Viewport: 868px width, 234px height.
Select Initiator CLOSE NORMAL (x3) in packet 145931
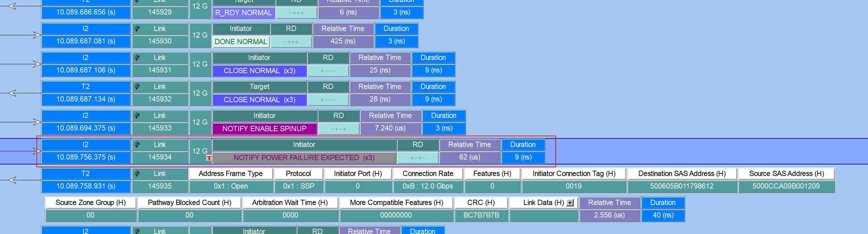tap(259, 71)
